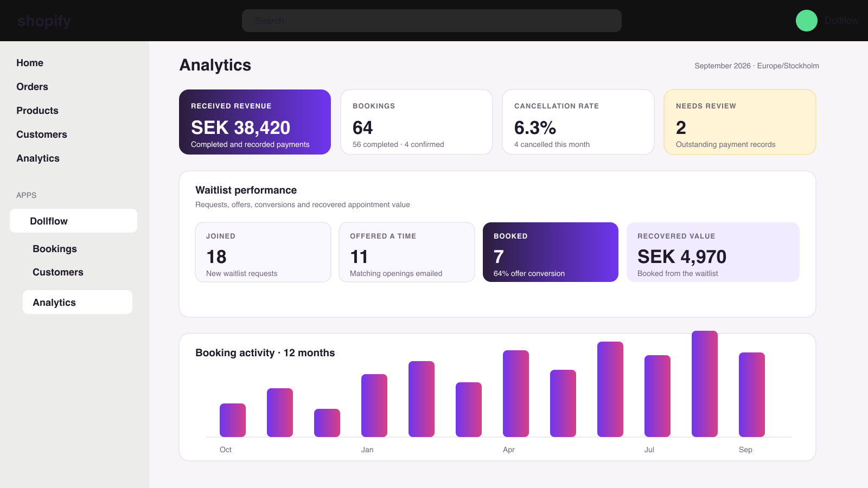The height and width of the screenshot is (488, 868).
Task: Go to Home in the sidebar
Action: coord(30,63)
